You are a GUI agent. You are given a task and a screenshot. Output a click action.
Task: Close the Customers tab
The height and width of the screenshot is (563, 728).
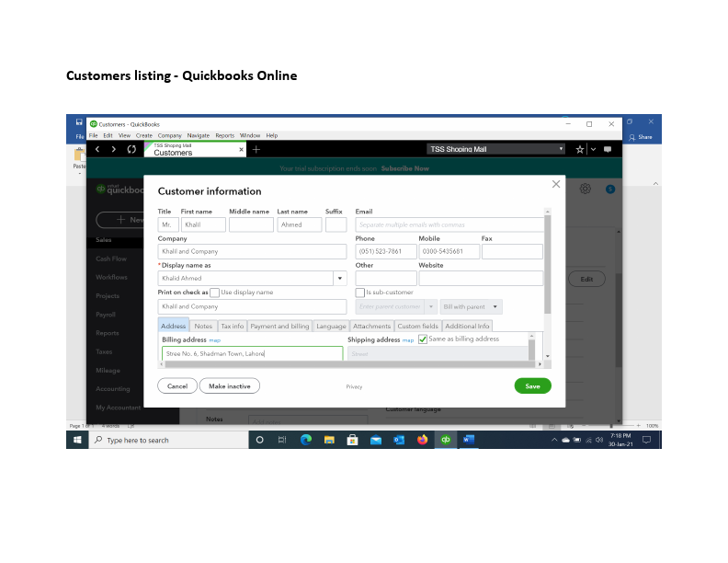coord(241,149)
